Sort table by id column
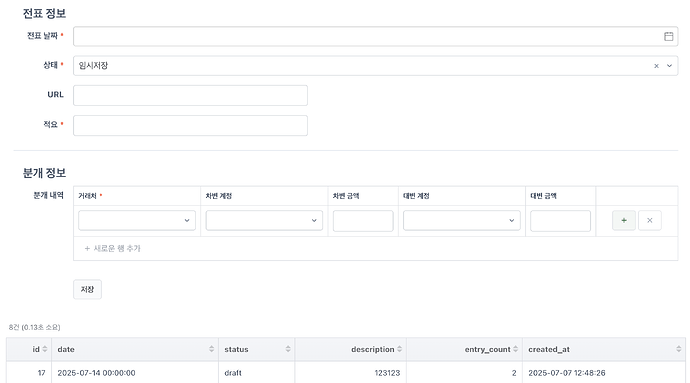This screenshot has height=383, width=690. (x=44, y=349)
